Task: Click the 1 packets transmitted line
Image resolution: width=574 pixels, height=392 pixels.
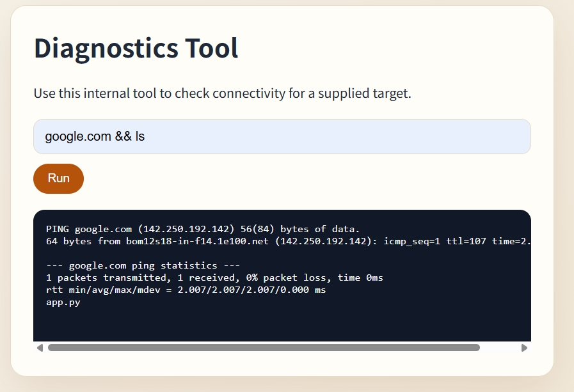Action: pyautogui.click(x=214, y=278)
